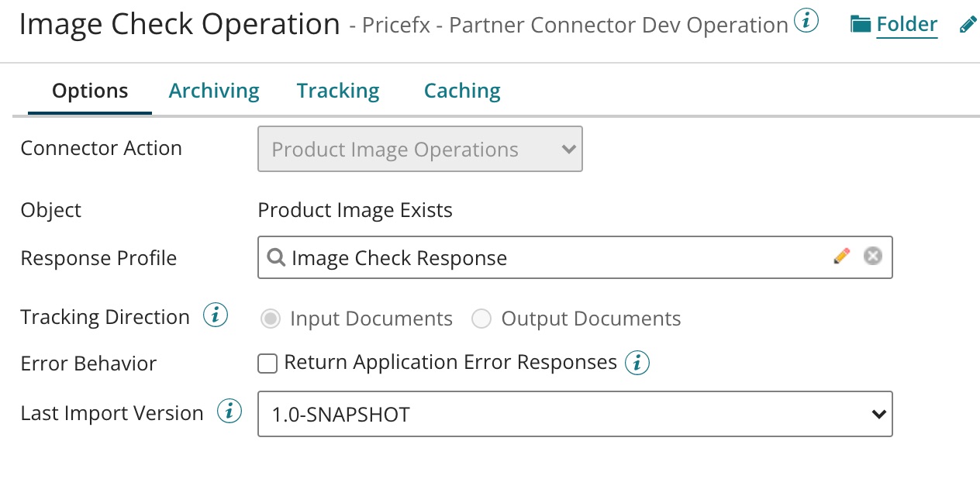Click the magnifier icon in Response Profile

pos(275,257)
